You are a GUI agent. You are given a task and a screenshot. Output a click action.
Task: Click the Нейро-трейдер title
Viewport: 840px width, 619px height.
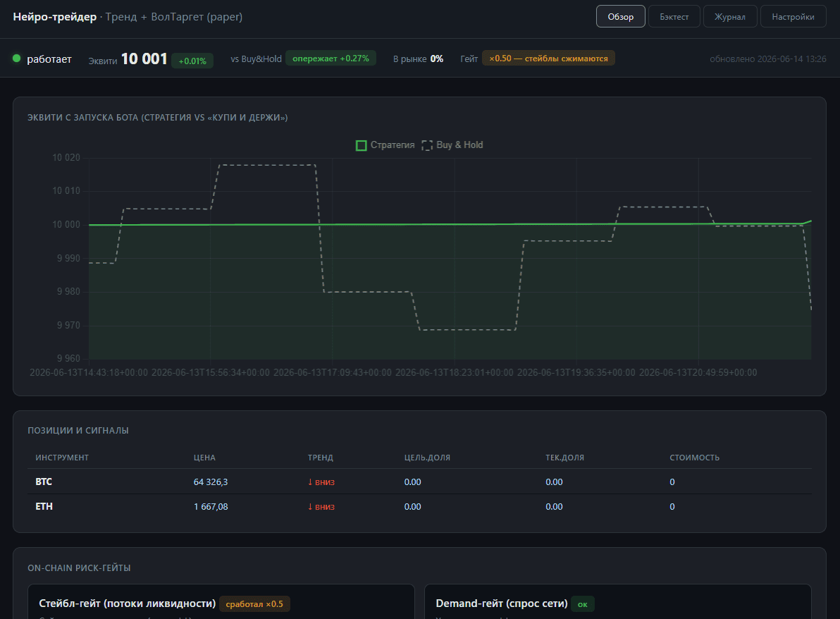(x=55, y=17)
